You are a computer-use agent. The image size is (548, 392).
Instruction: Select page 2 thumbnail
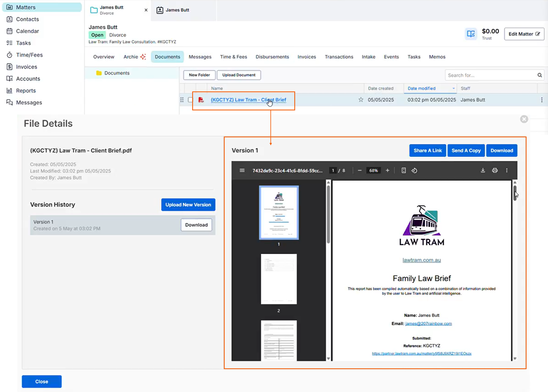click(279, 279)
